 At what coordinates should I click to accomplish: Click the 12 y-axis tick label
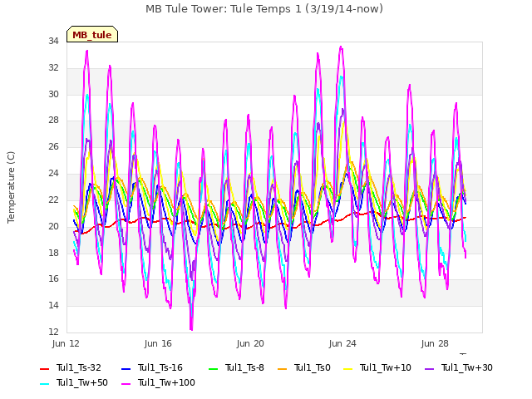click(53, 332)
